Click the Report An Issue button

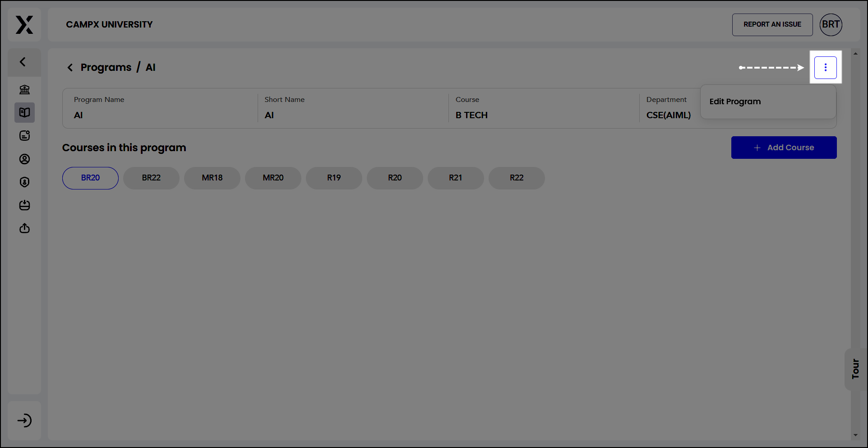(772, 25)
